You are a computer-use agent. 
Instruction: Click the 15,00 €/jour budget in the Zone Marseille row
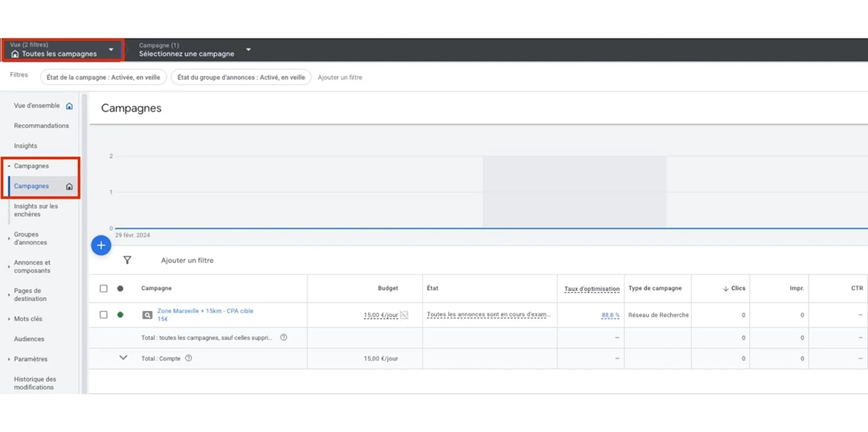(x=380, y=315)
